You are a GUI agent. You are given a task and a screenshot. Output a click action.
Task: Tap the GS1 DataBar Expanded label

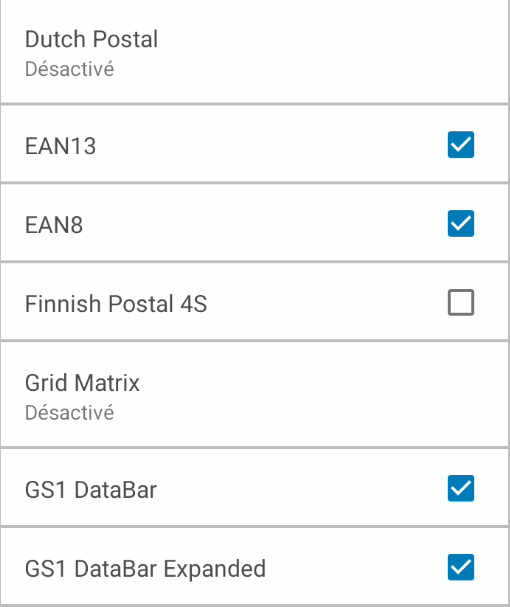145,569
